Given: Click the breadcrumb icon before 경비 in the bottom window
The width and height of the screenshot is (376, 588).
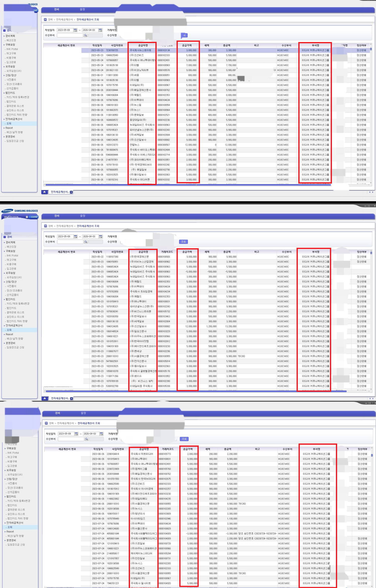Looking at the screenshot, I should 46,423.
